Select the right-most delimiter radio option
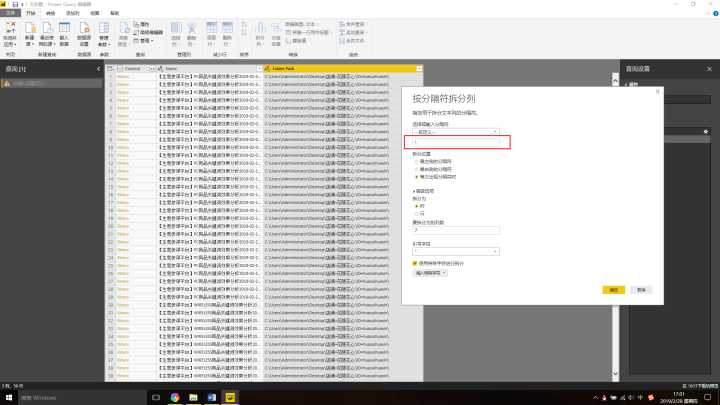This screenshot has width=720, height=405. (416, 167)
